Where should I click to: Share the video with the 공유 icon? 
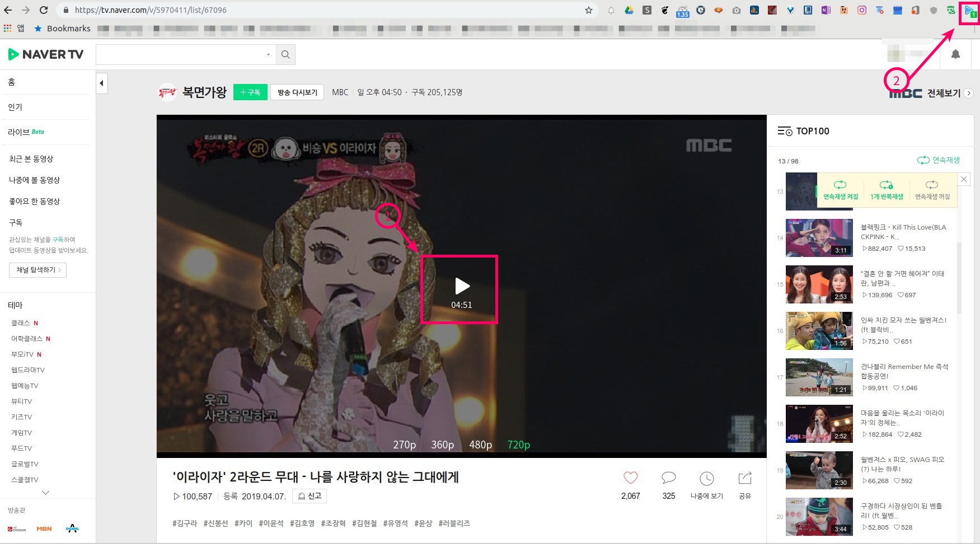point(745,478)
